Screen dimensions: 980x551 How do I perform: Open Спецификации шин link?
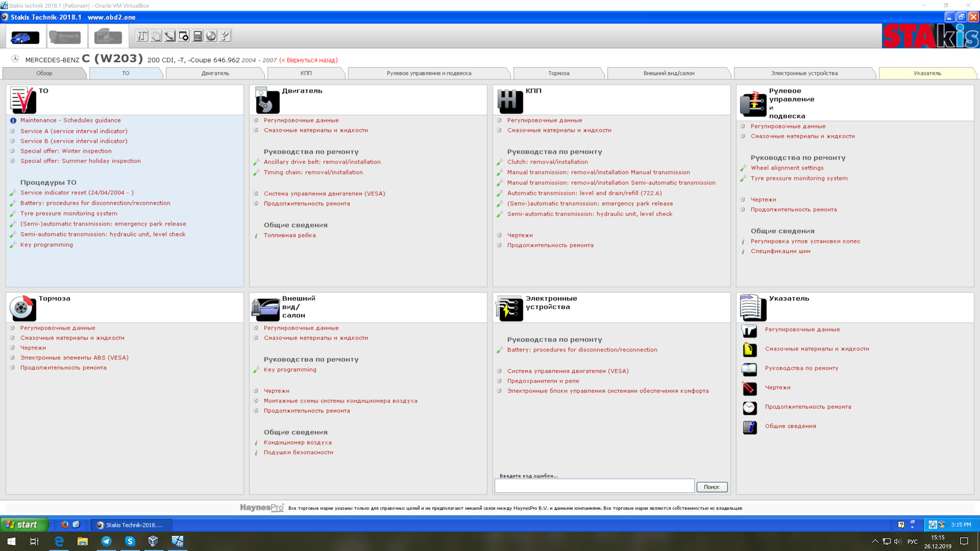click(780, 252)
